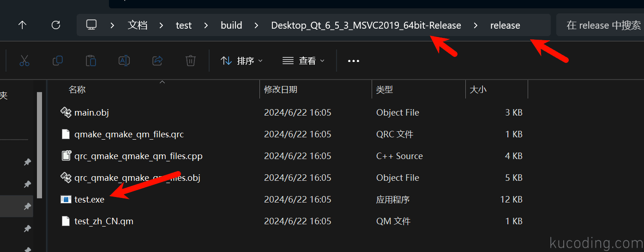Expand chevron after Desktop_Qt_6_5_3_MSVC2019_64bit-Release breadcrumb

(x=475, y=25)
